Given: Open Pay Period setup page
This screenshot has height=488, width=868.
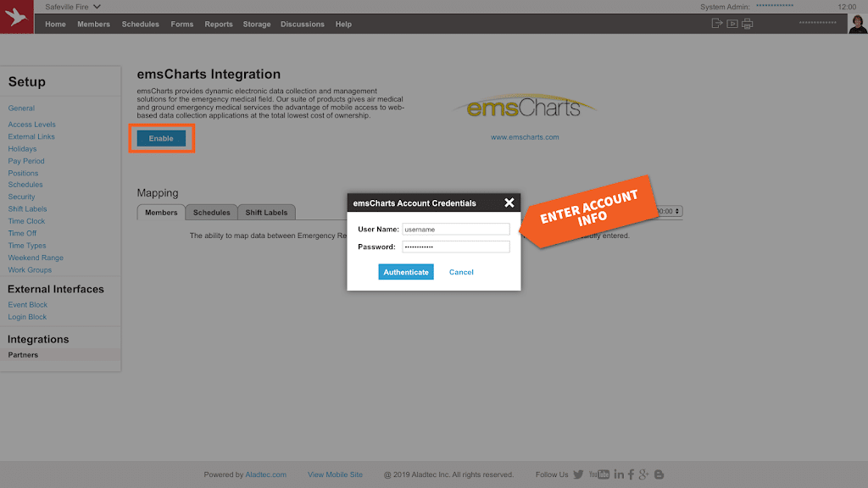Looking at the screenshot, I should pos(26,161).
